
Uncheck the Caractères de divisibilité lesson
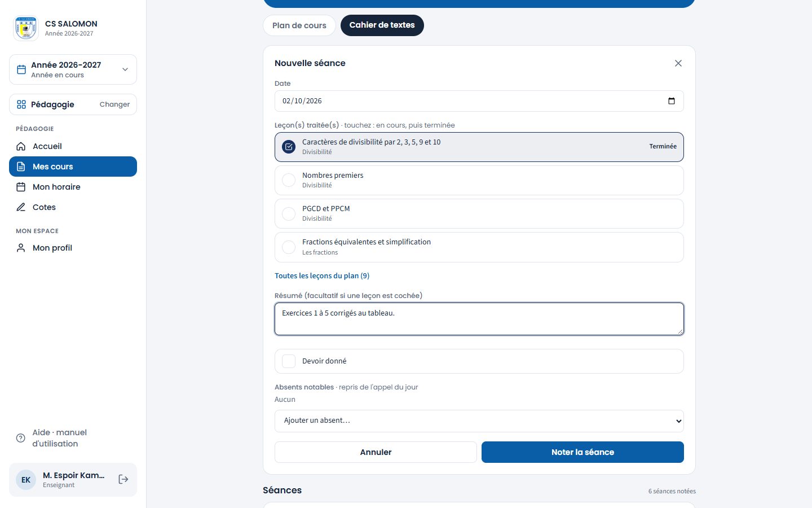pos(289,147)
